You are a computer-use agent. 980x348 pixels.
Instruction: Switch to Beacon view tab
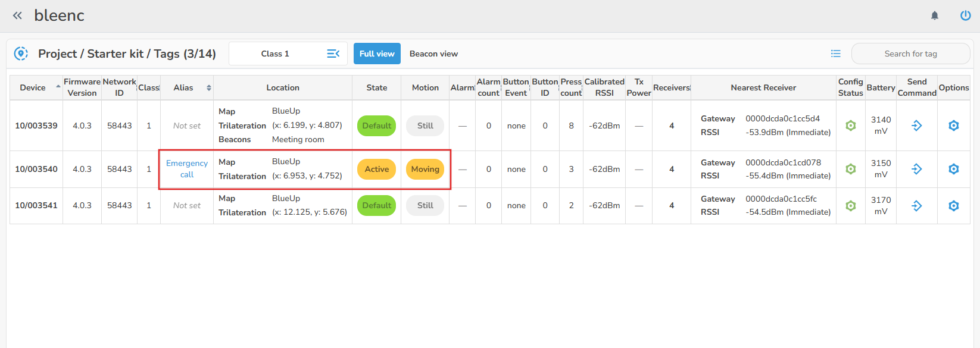click(433, 54)
